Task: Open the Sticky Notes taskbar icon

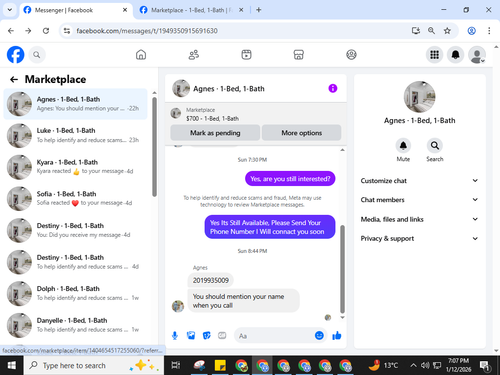Action: 220,365
